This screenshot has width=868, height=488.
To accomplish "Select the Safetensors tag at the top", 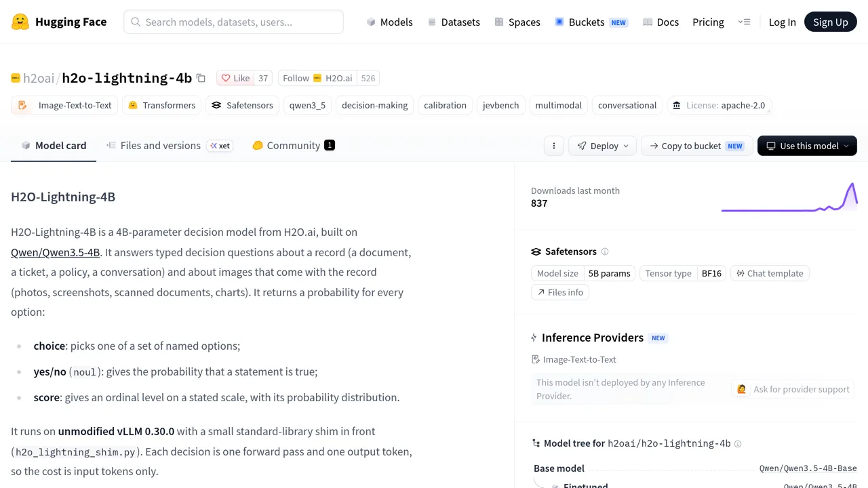I will [242, 105].
